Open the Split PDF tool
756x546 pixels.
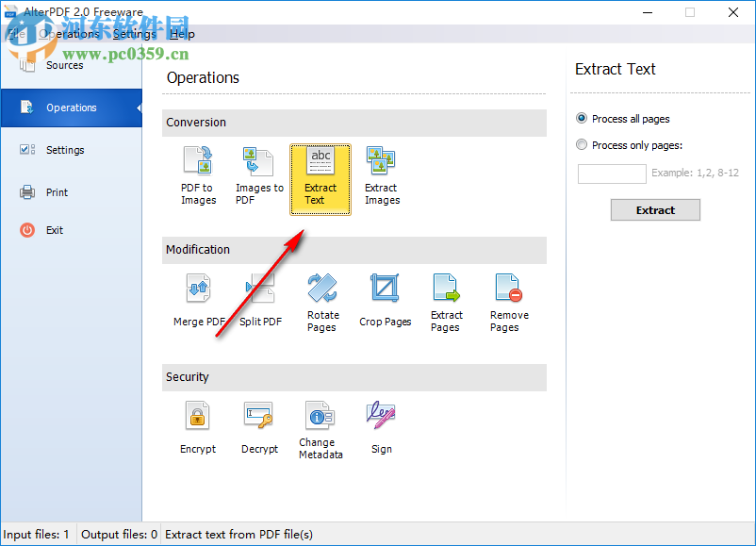260,301
